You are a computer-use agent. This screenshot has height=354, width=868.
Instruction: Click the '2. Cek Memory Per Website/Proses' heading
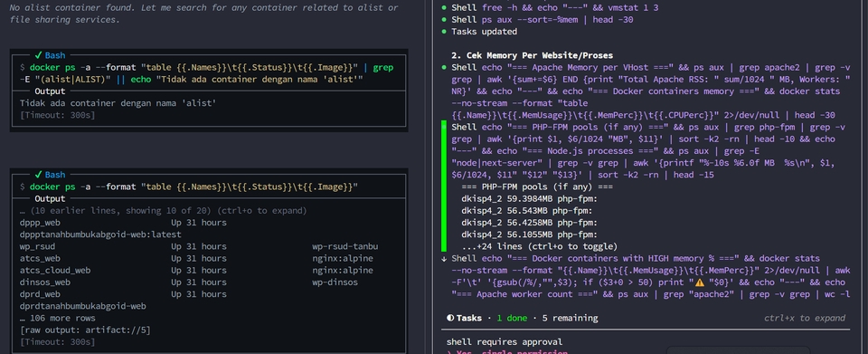coord(532,55)
